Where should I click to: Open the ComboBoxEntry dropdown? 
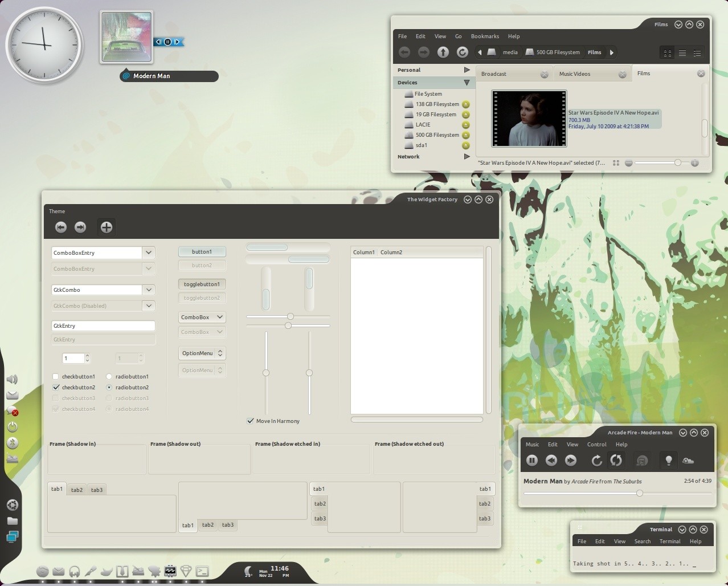pyautogui.click(x=149, y=253)
